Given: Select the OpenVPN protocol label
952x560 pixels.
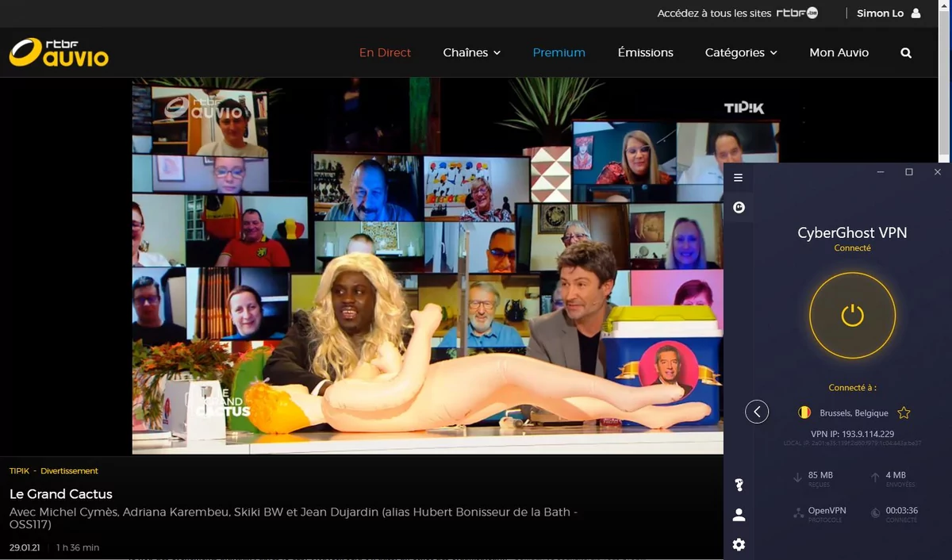Looking at the screenshot, I should pos(827,510).
